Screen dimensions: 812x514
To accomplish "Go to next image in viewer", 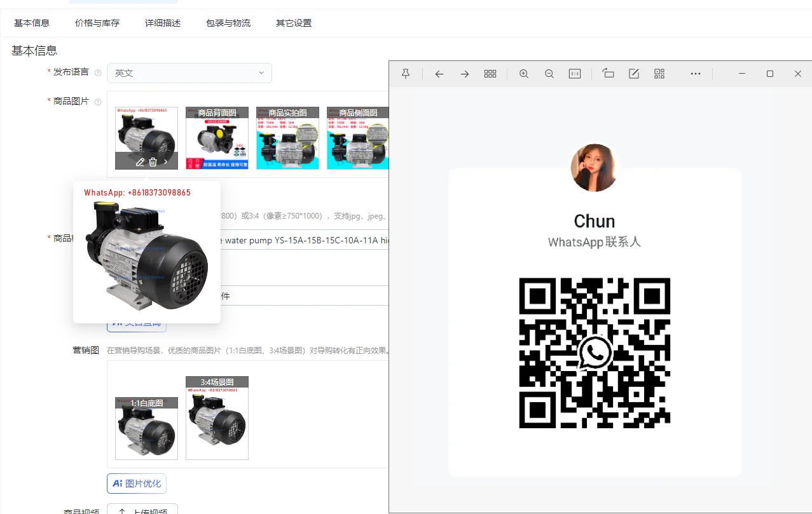I will [465, 74].
